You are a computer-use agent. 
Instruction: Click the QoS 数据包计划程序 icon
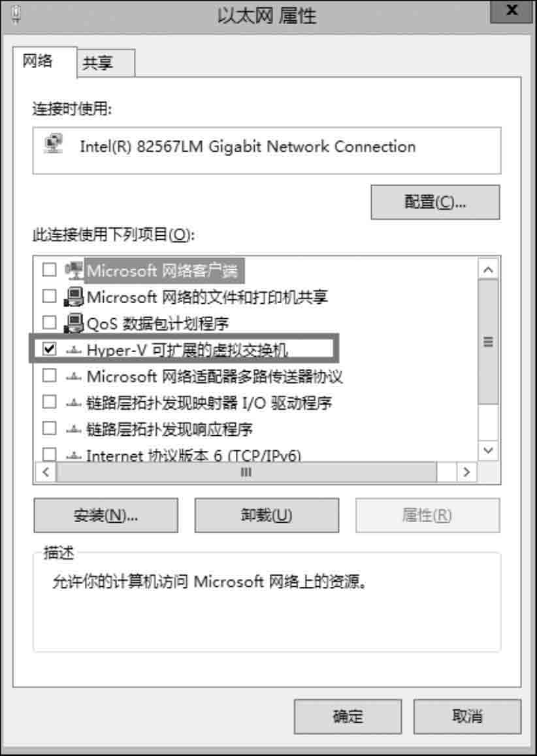74,323
